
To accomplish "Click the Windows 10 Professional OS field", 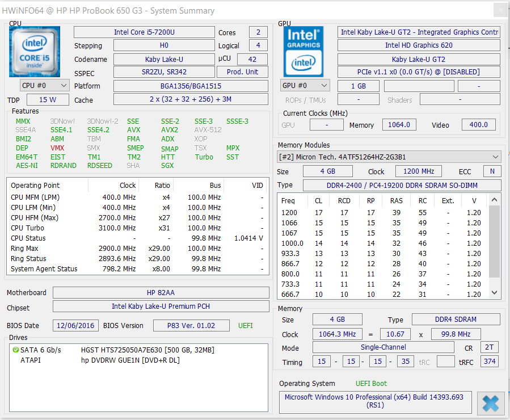I will point(376,402).
